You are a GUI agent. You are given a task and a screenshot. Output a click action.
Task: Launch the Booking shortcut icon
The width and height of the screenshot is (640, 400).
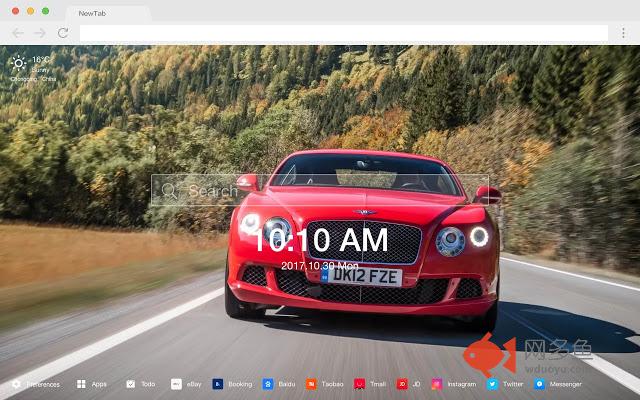pos(218,384)
